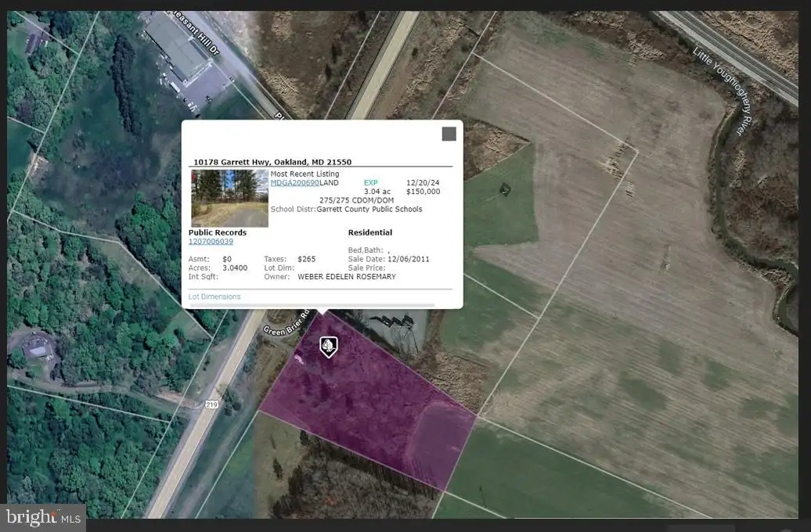
Task: Click the Green Brier Rd map label
Action: click(286, 324)
